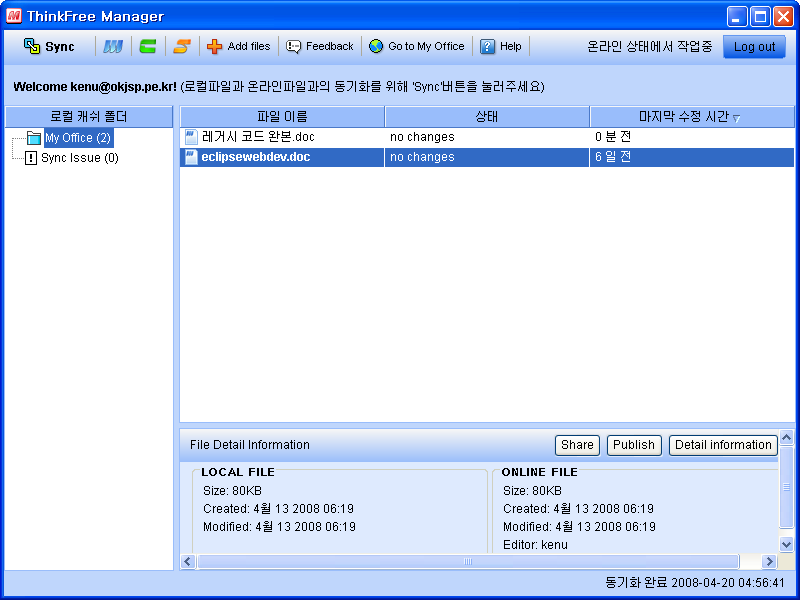Open Help from the toolbar

(x=501, y=46)
